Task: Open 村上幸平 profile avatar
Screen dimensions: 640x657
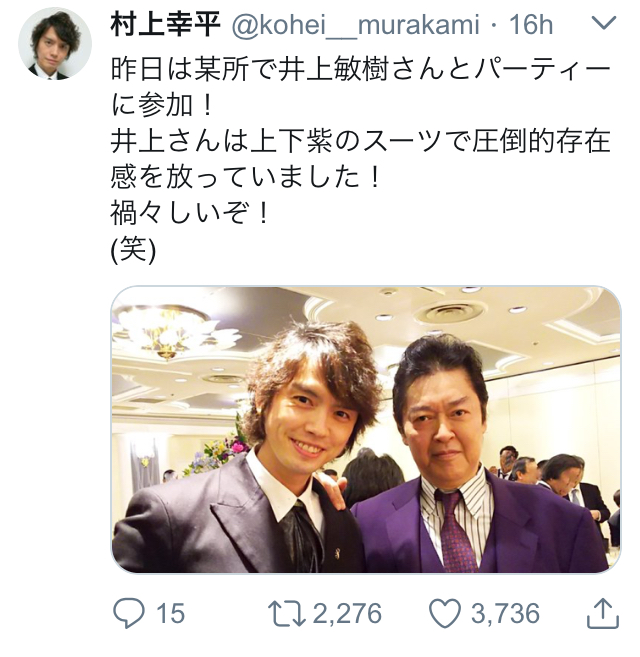Action: tap(55, 44)
